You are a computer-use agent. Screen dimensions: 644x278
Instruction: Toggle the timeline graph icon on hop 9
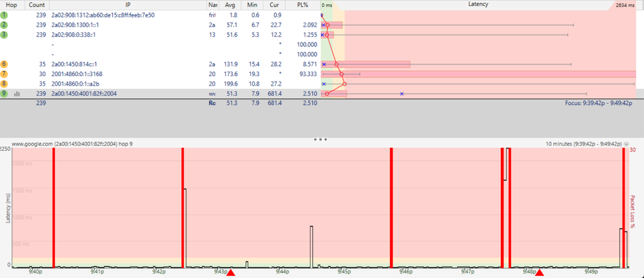point(17,94)
